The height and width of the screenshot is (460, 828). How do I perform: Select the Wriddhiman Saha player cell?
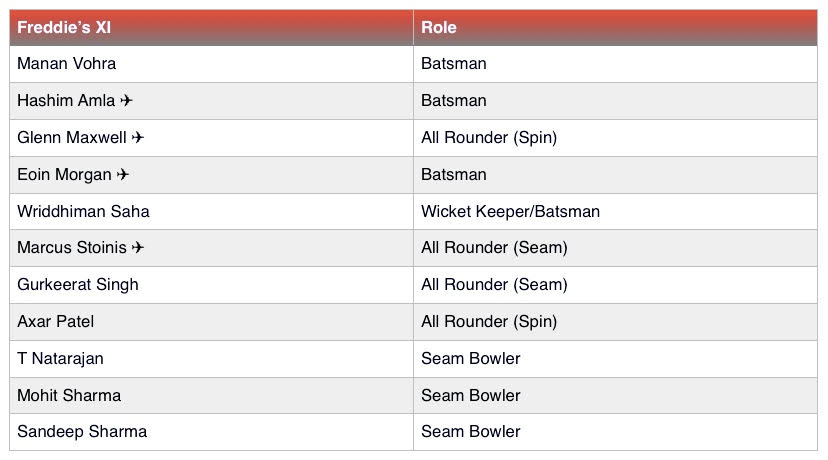pyautogui.click(x=211, y=211)
